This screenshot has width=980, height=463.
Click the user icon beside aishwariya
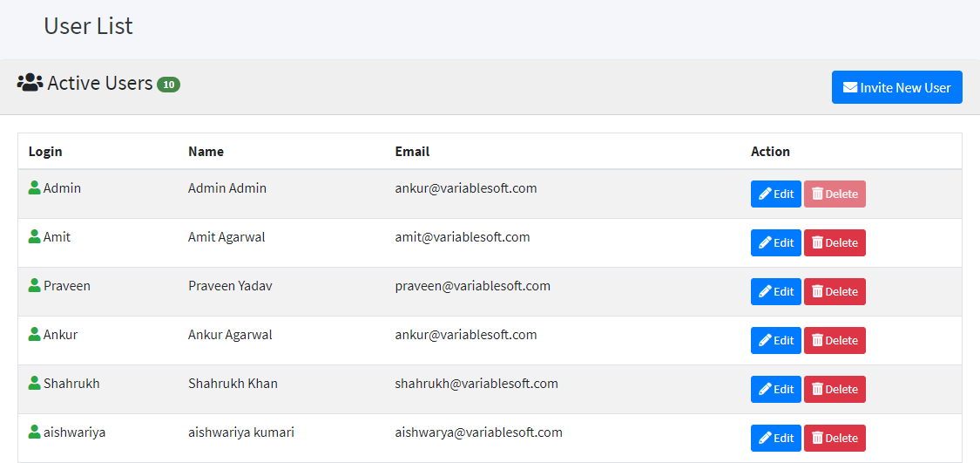coord(35,432)
